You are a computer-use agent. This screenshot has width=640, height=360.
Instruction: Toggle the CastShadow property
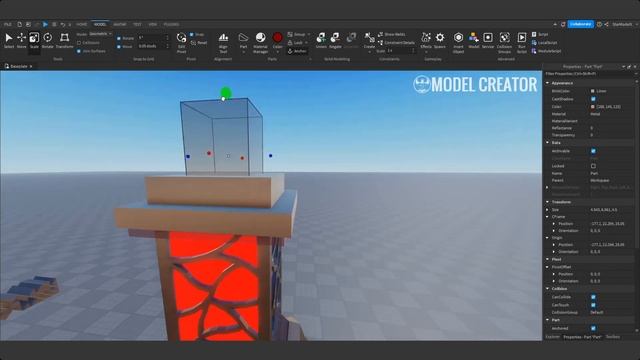(593, 99)
